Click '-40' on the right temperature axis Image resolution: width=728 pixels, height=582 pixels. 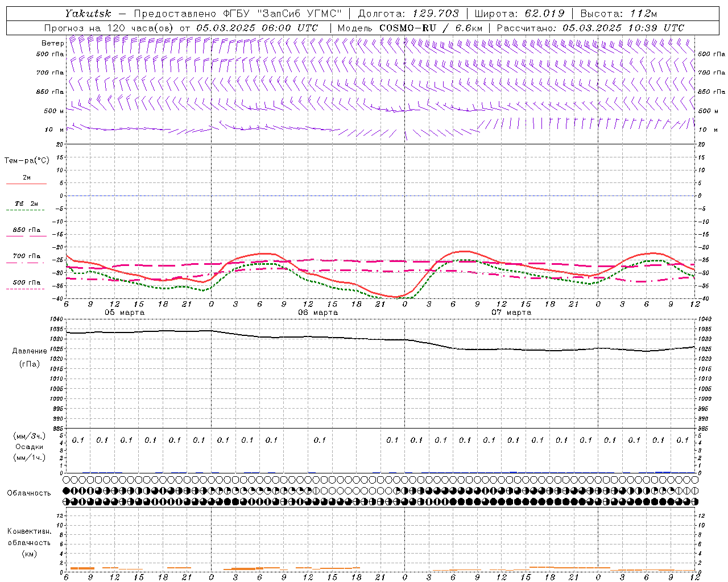click(x=703, y=299)
